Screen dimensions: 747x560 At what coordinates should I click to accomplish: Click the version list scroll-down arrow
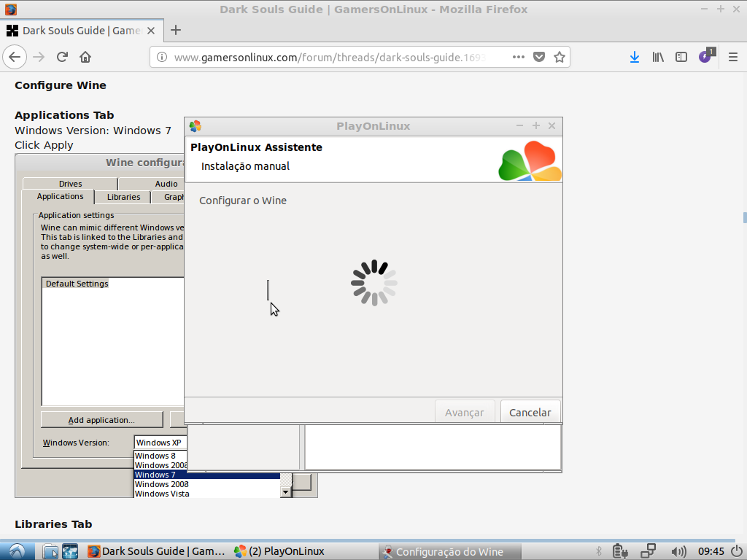pyautogui.click(x=286, y=492)
